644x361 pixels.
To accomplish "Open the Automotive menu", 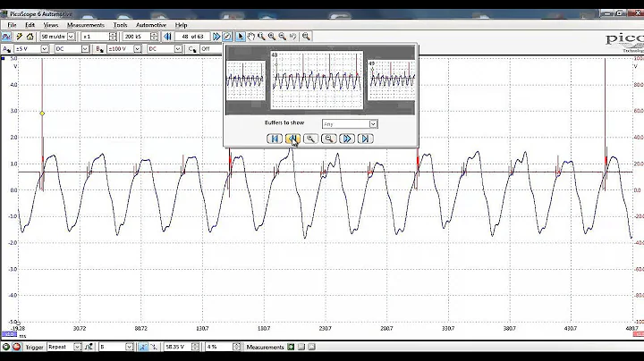I will (x=151, y=25).
